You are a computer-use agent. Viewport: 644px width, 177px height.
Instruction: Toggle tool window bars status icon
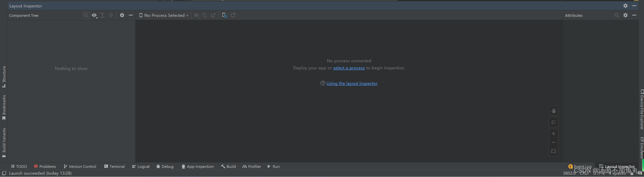pyautogui.click(x=4, y=173)
